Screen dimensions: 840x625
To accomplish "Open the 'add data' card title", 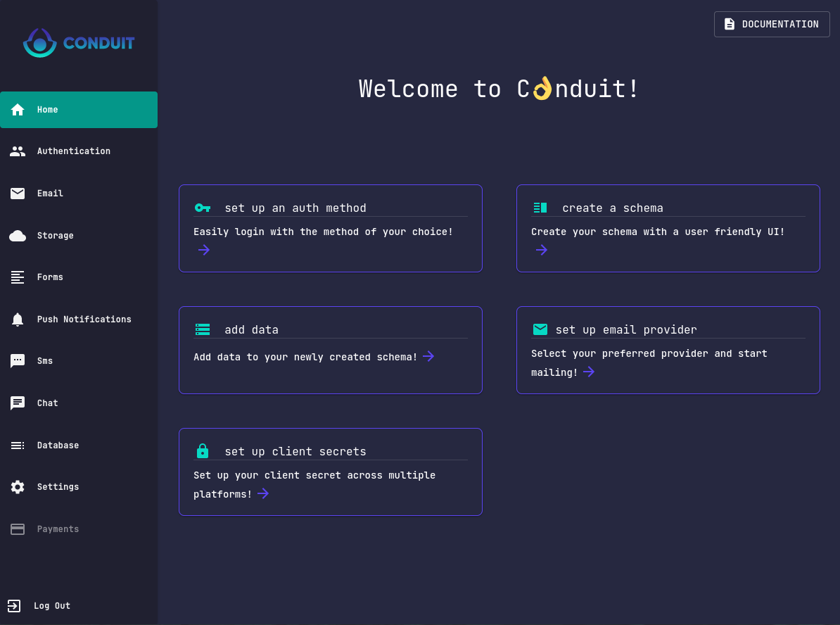I will tap(251, 329).
